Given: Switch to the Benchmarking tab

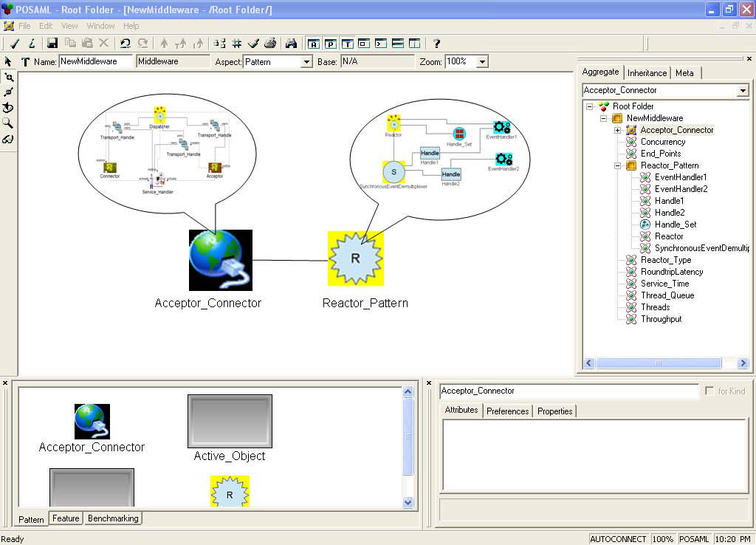Looking at the screenshot, I should tap(112, 518).
